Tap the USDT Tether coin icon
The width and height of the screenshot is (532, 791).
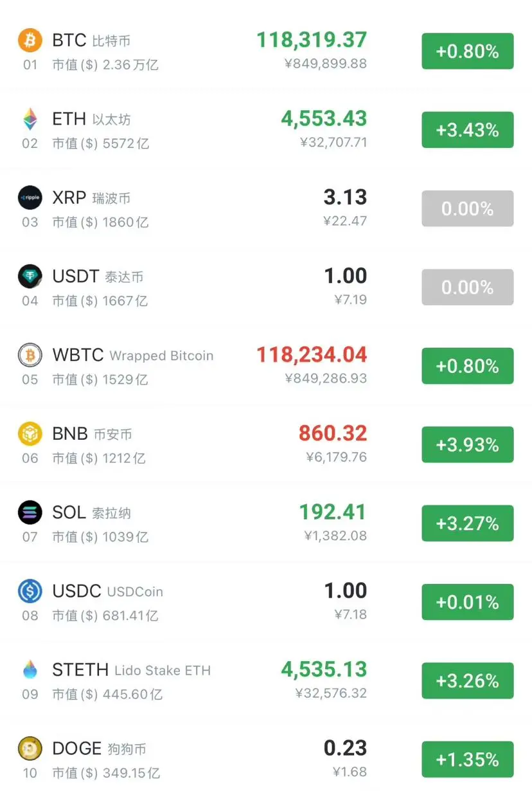30,277
